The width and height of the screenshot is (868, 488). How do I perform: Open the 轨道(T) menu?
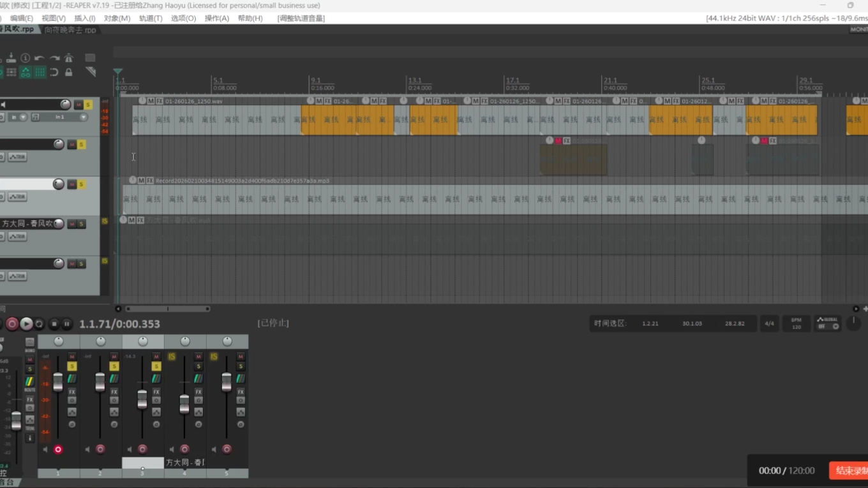click(151, 18)
